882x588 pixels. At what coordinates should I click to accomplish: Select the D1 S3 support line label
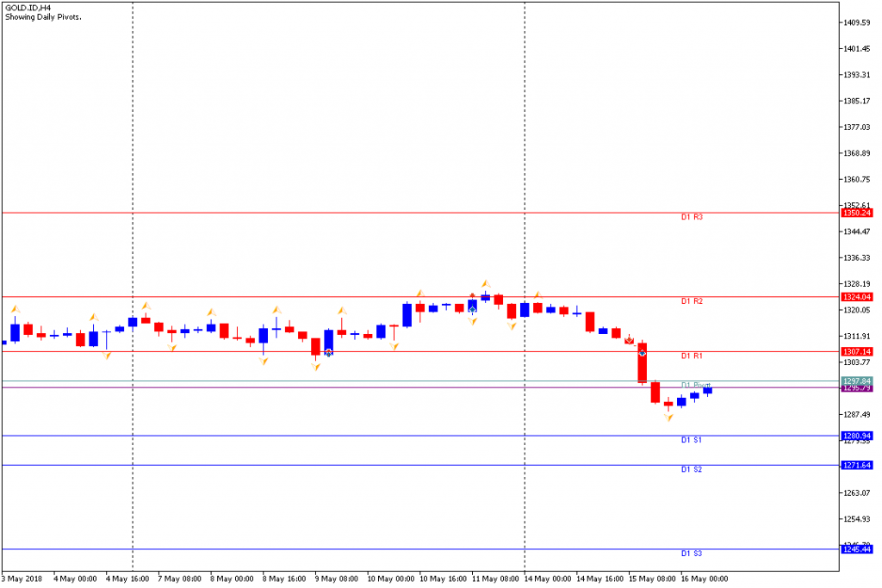click(692, 554)
